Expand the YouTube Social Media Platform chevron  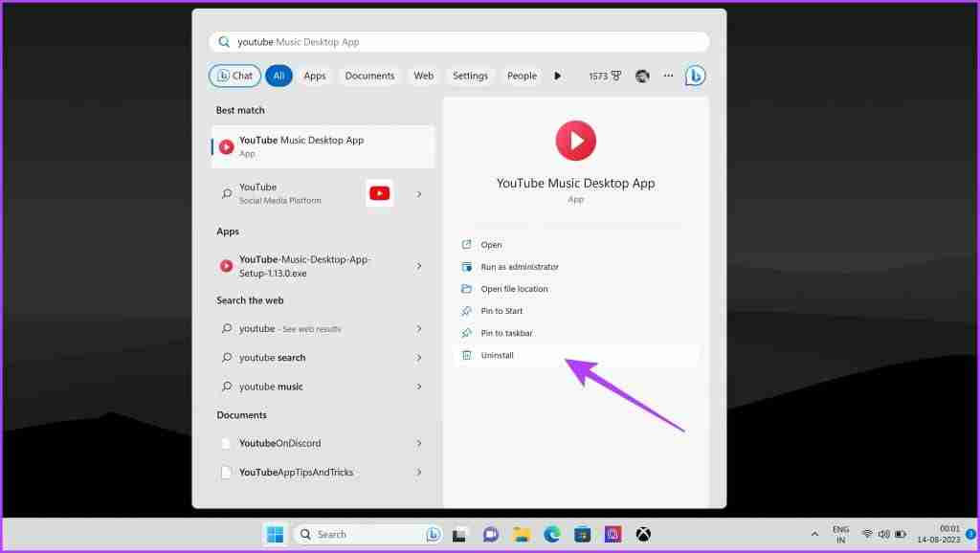pyautogui.click(x=419, y=194)
